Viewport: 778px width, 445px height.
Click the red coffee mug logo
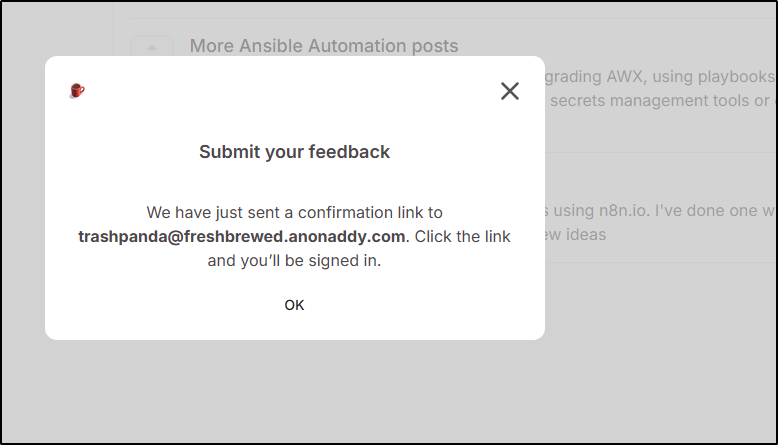pyautogui.click(x=77, y=91)
